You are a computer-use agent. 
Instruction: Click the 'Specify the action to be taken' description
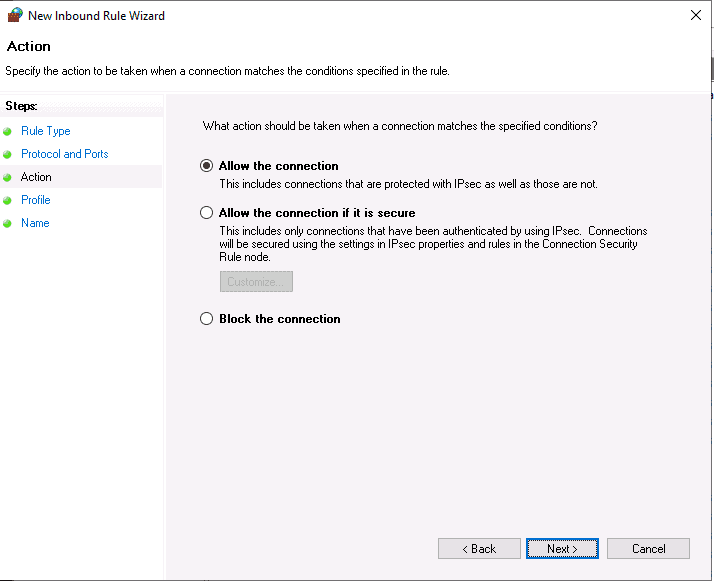point(227,71)
